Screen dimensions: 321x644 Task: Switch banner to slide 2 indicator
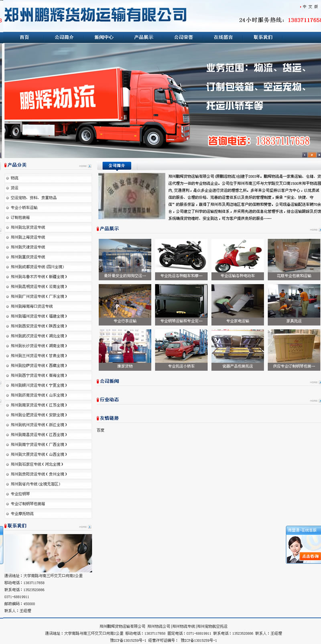coord(312,155)
